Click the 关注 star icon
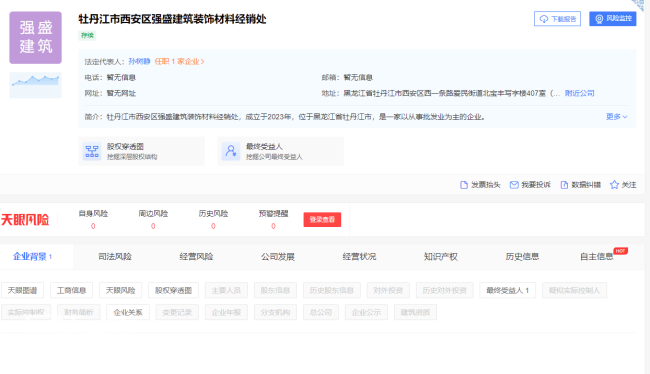650x374 pixels. coord(614,185)
